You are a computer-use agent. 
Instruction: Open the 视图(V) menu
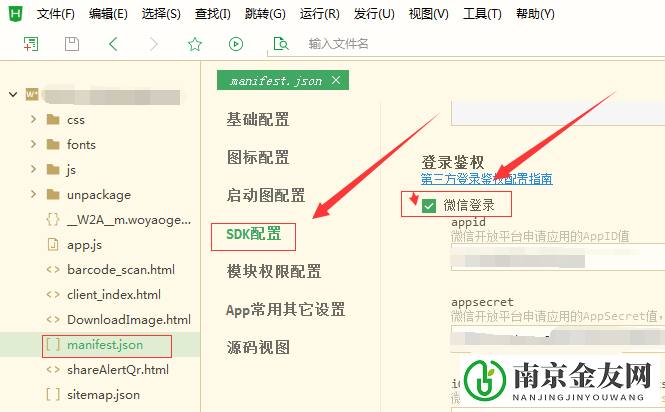(x=428, y=14)
